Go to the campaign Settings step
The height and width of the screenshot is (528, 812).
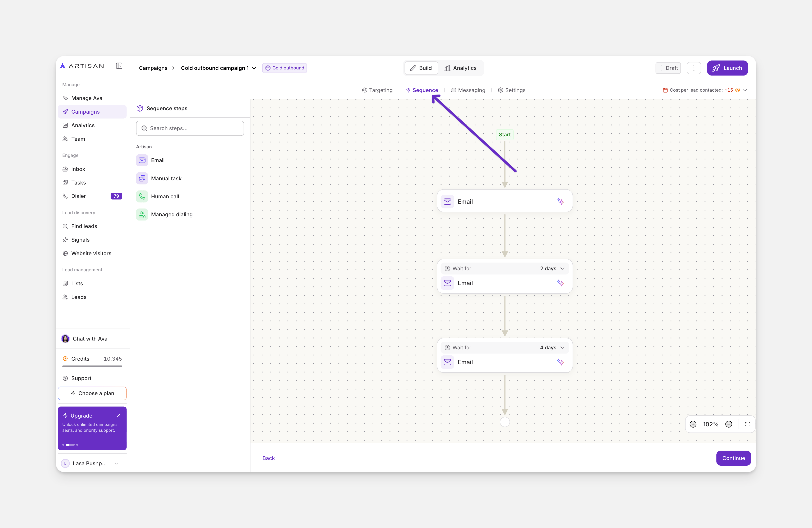point(512,90)
